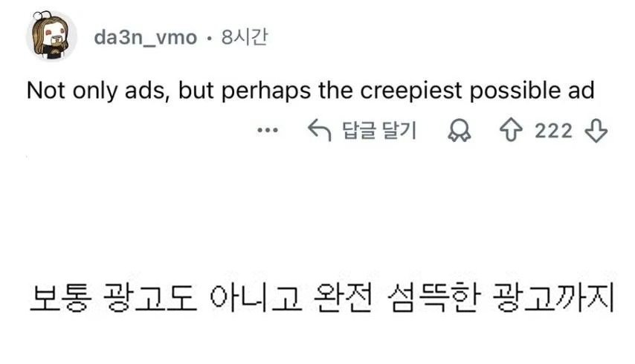This screenshot has height=364, width=635.
Task: Open the three-dot more options menu
Action: 266,131
